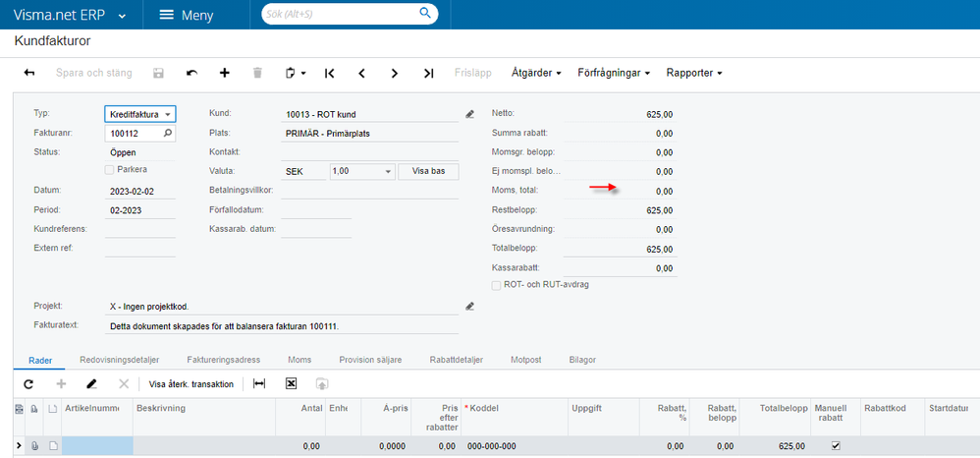Screen dimensions: 980x458
Task: Click the Visa bas button
Action: [428, 171]
